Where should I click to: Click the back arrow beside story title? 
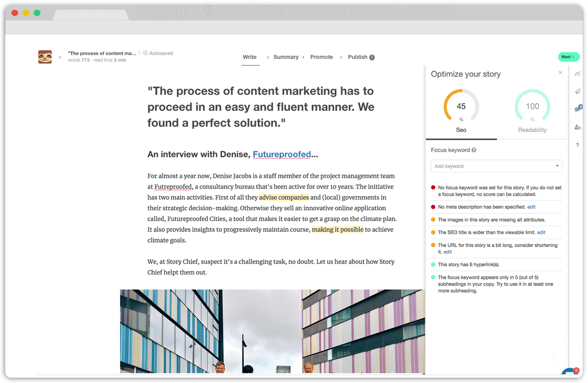pyautogui.click(x=60, y=57)
